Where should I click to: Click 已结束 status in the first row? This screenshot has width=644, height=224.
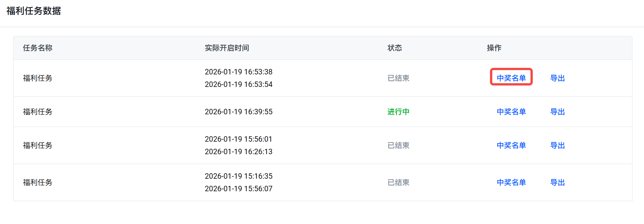pyautogui.click(x=398, y=78)
